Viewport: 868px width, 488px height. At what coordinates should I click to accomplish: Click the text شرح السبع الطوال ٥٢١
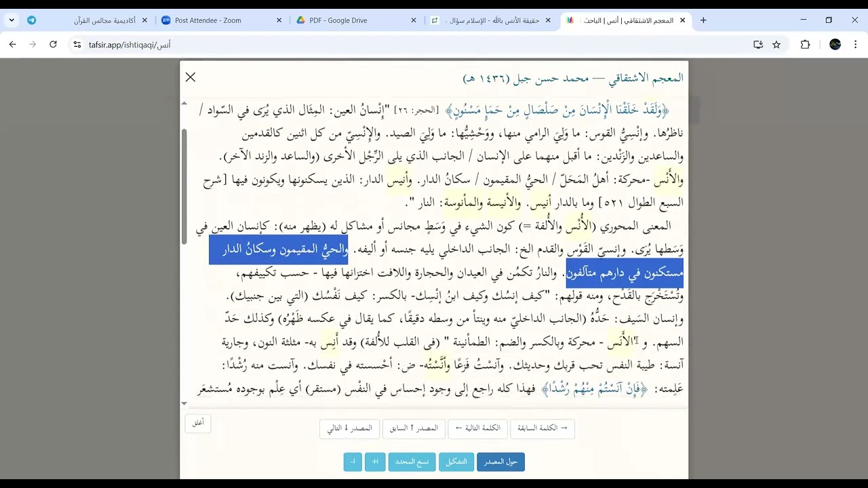coord(443,191)
